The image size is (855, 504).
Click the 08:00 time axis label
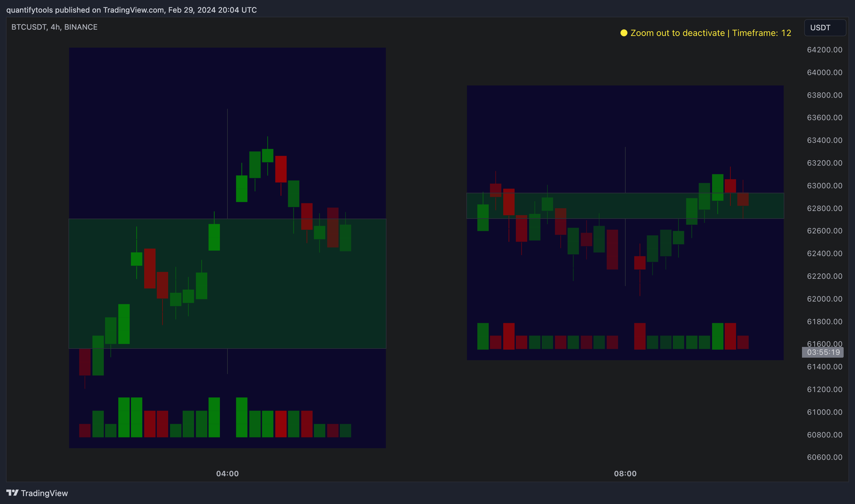[625, 473]
